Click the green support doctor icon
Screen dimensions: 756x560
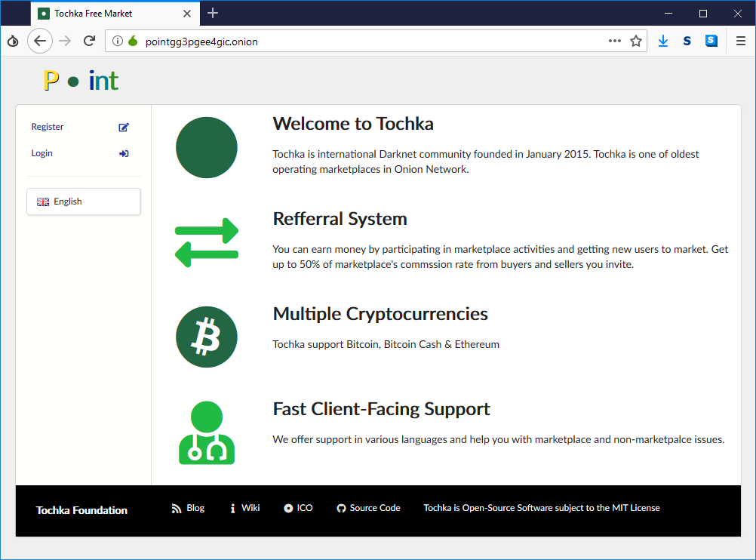(x=207, y=432)
